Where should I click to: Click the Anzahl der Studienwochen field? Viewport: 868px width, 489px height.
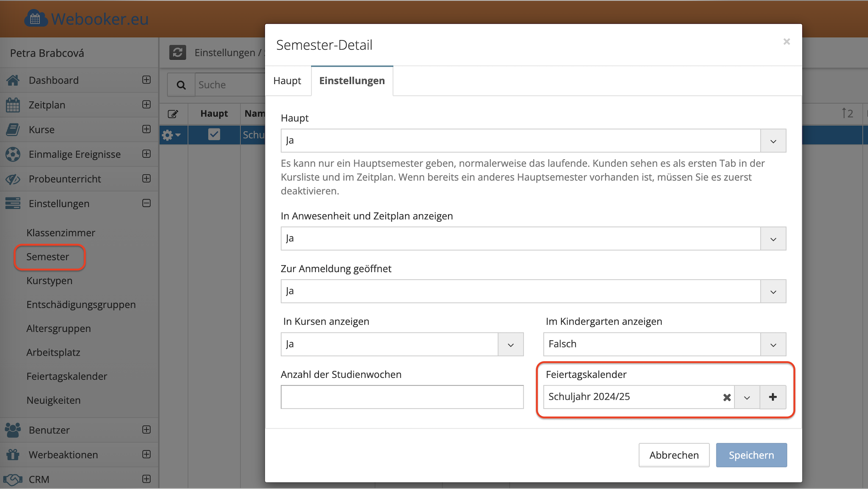(402, 397)
